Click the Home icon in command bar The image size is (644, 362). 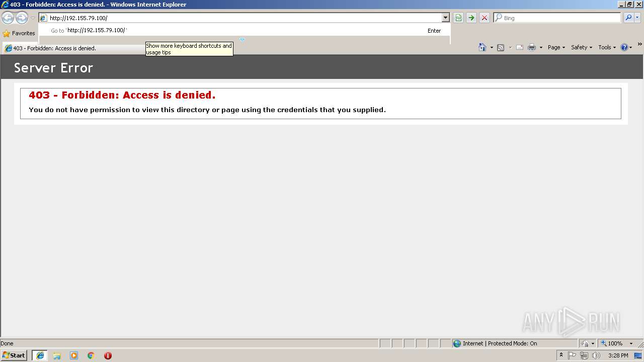[x=482, y=47]
